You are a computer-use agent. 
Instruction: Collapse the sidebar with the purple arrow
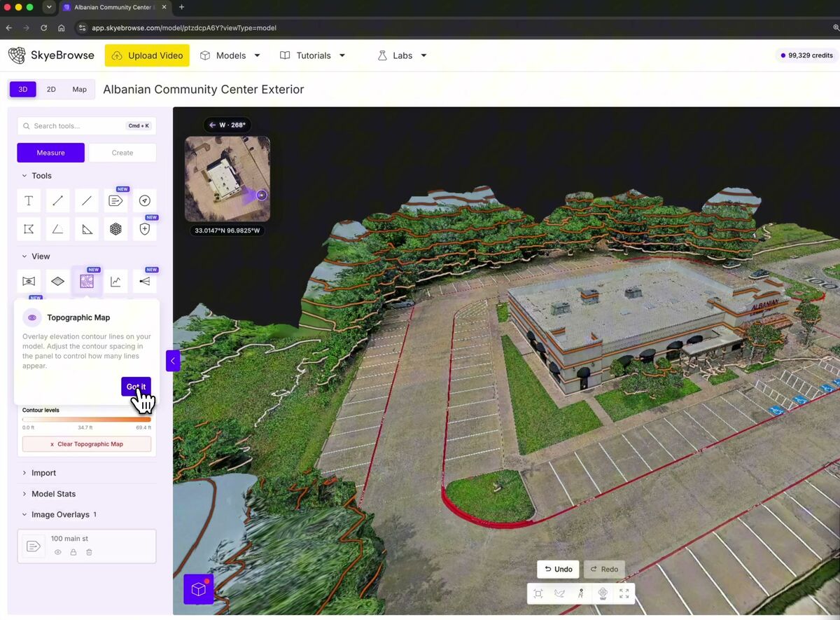click(173, 361)
